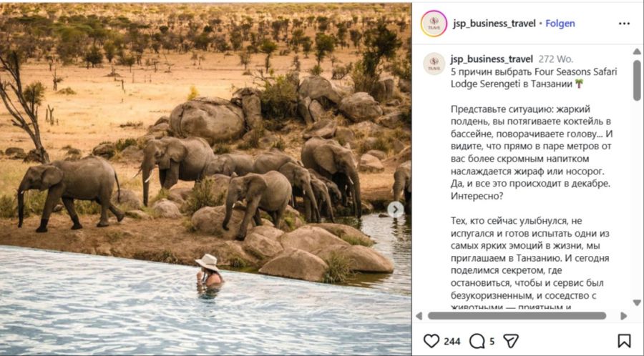Click the caption scrollbar's down arrow
Screen dimensions: 644x356
coord(636,303)
